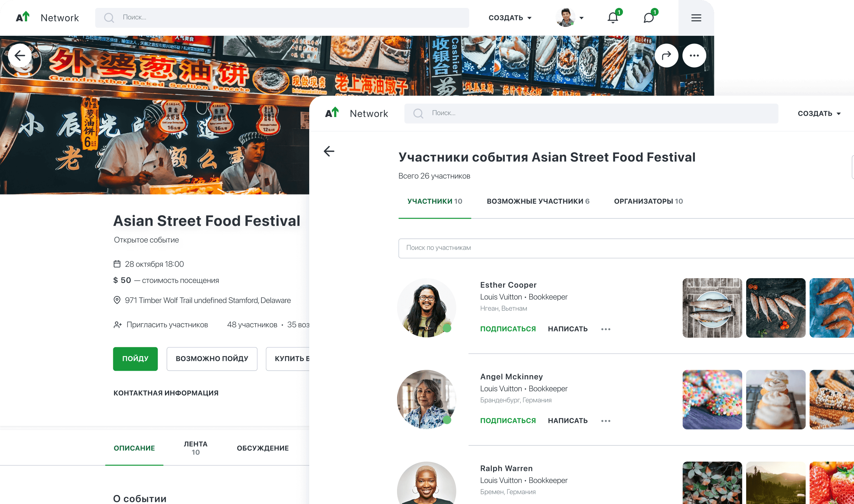Open the user avatar dropdown
854x504 pixels.
570,18
